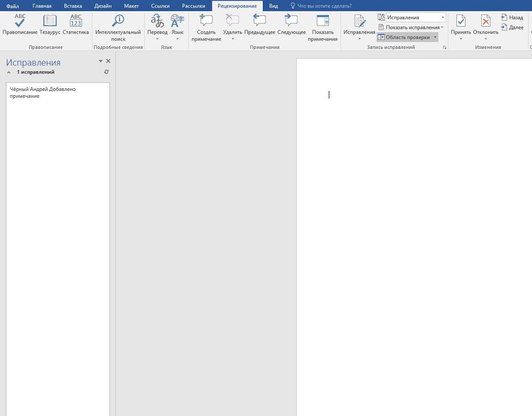Go to Предыдущее comment

click(x=260, y=24)
